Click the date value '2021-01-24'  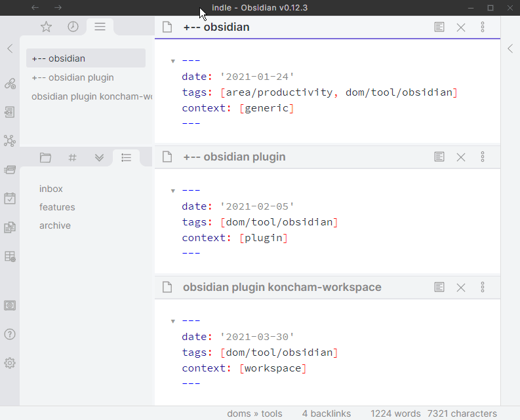coord(257,77)
